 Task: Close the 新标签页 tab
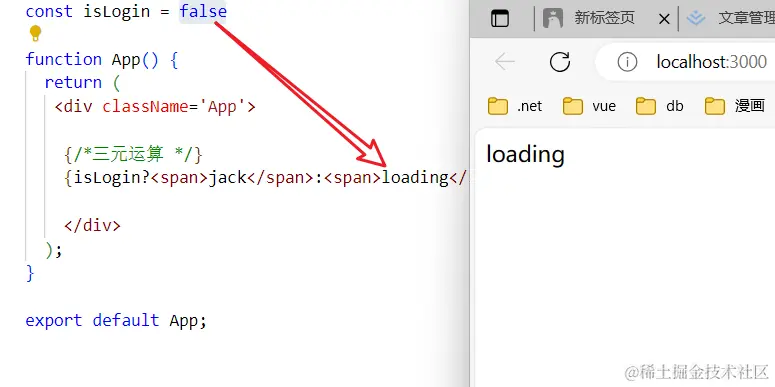coord(664,19)
